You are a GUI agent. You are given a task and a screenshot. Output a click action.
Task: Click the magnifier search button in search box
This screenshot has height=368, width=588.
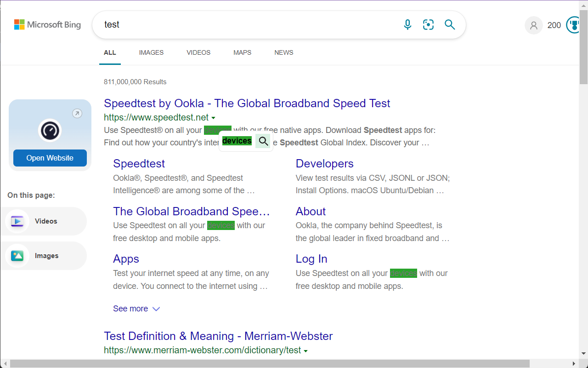tap(450, 24)
